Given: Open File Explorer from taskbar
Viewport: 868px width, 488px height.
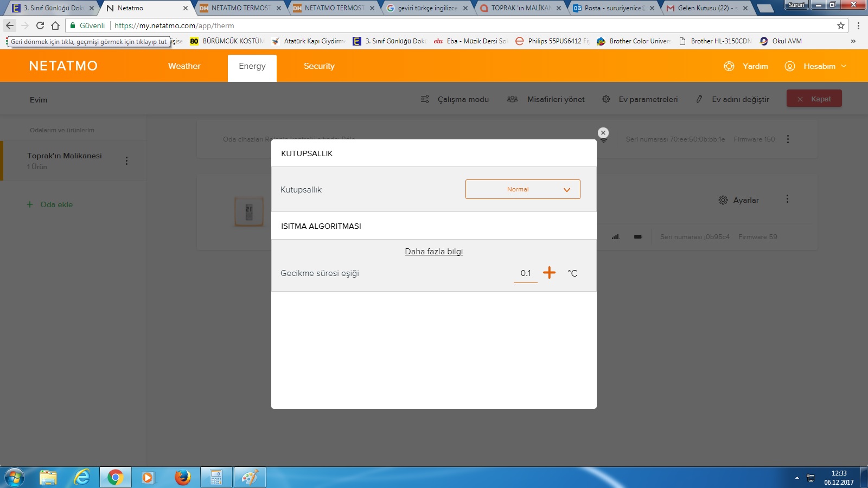Looking at the screenshot, I should point(48,478).
